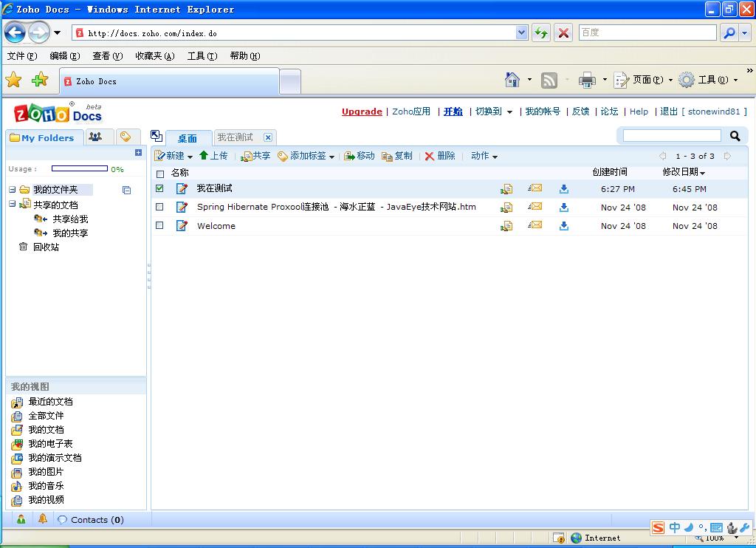Toggle the select-all checkbox beside 名称
Image resolution: width=756 pixels, height=548 pixels.
click(160, 174)
